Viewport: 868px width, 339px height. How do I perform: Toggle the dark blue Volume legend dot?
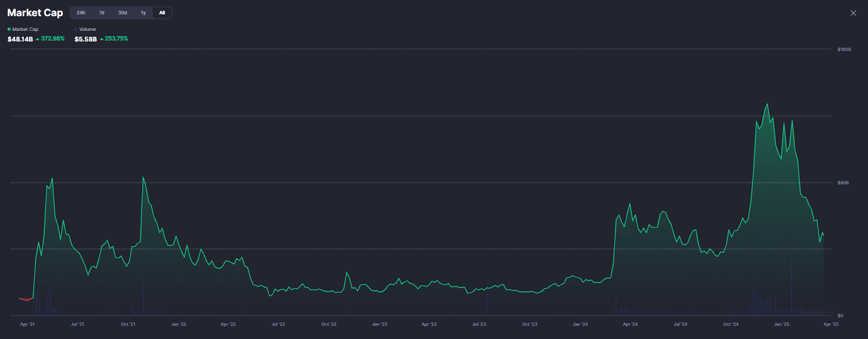tap(76, 29)
